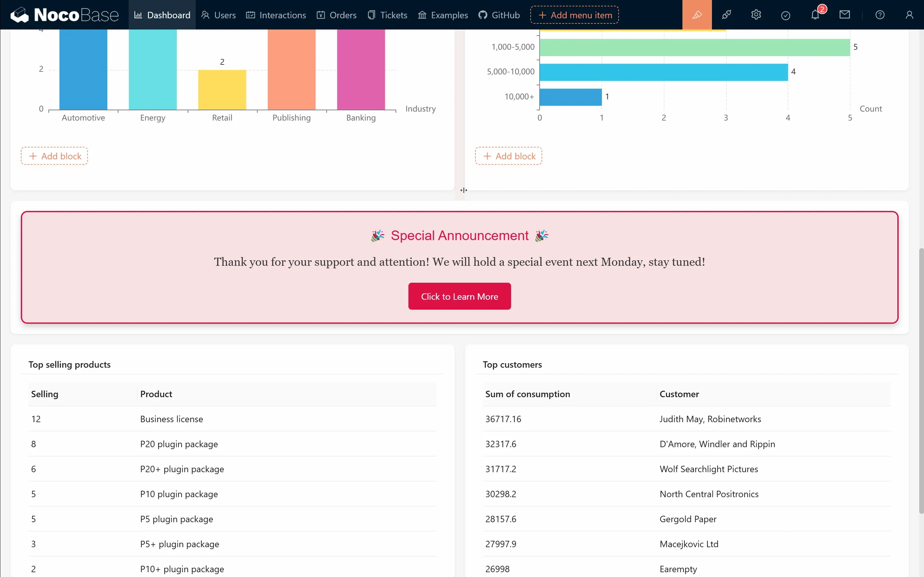924x577 pixels.
Task: Open workflow tasks checkmark icon
Action: [785, 15]
